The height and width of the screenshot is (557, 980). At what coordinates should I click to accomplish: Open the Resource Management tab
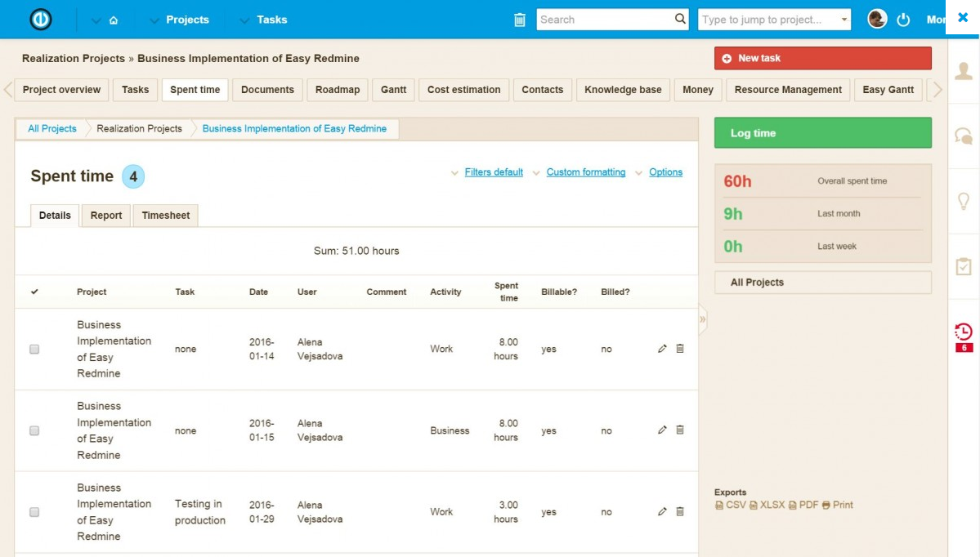coord(788,90)
